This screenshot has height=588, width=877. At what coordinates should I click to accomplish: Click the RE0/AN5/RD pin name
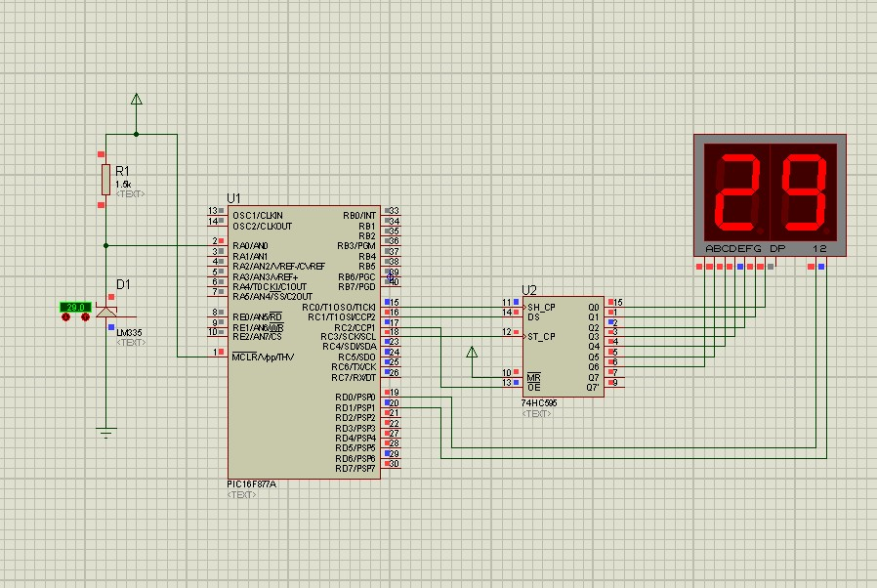click(257, 317)
